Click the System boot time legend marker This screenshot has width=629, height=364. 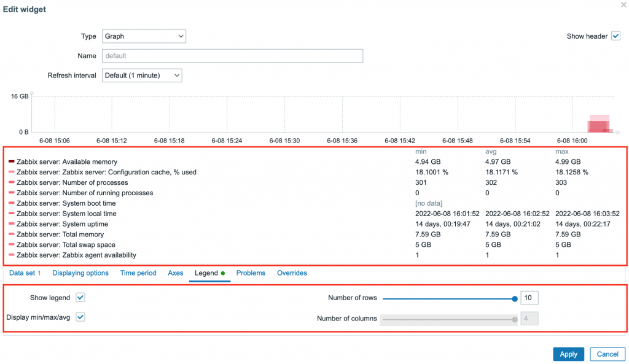12,203
